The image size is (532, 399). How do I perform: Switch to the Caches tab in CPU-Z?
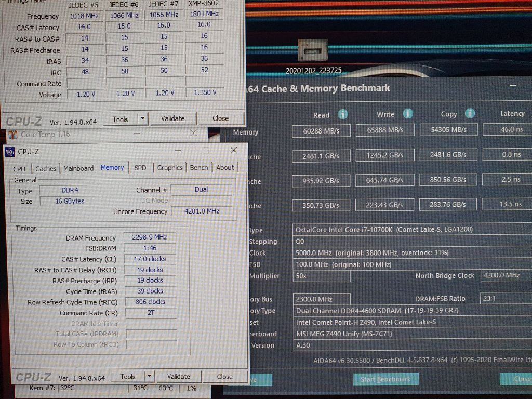click(x=46, y=169)
